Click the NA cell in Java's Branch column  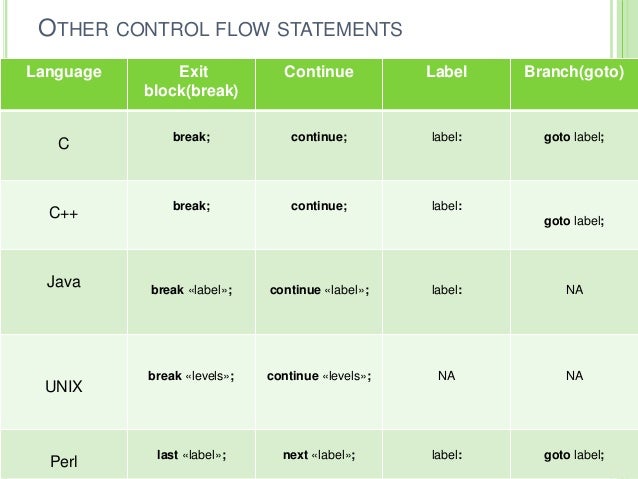pos(574,292)
